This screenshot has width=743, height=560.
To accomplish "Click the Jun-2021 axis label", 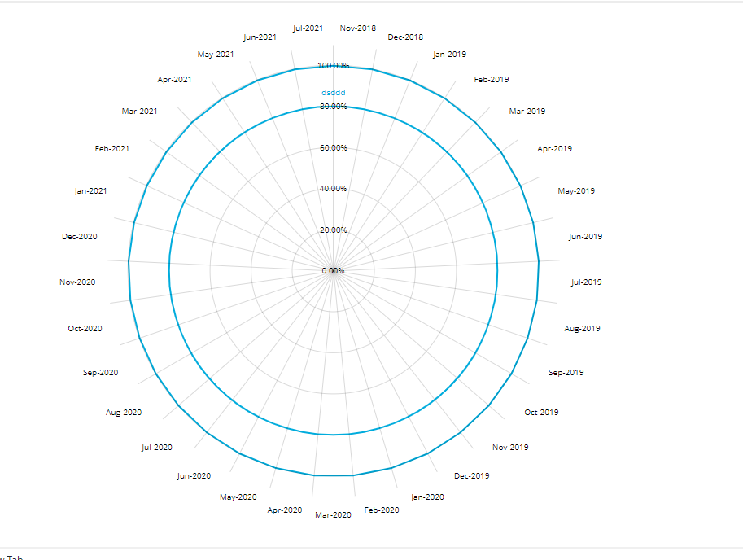I will [260, 37].
